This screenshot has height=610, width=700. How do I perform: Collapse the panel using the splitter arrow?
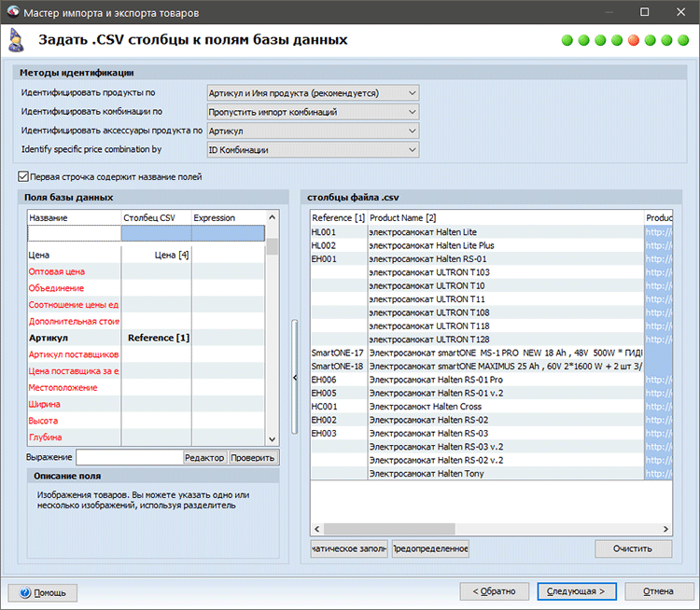click(295, 378)
